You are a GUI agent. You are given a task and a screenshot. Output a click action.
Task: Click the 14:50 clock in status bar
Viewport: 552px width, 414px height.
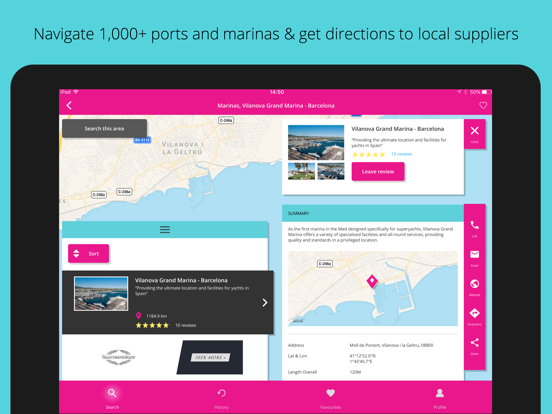(x=277, y=92)
